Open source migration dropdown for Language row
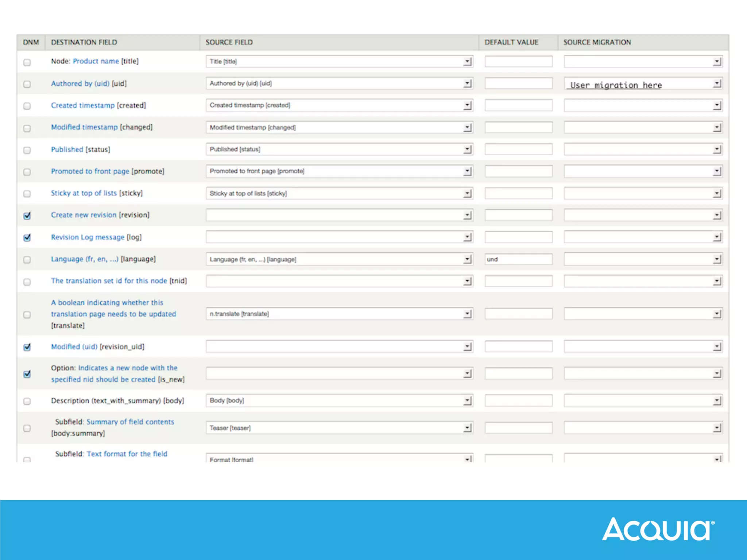The width and height of the screenshot is (747, 560). (x=643, y=259)
